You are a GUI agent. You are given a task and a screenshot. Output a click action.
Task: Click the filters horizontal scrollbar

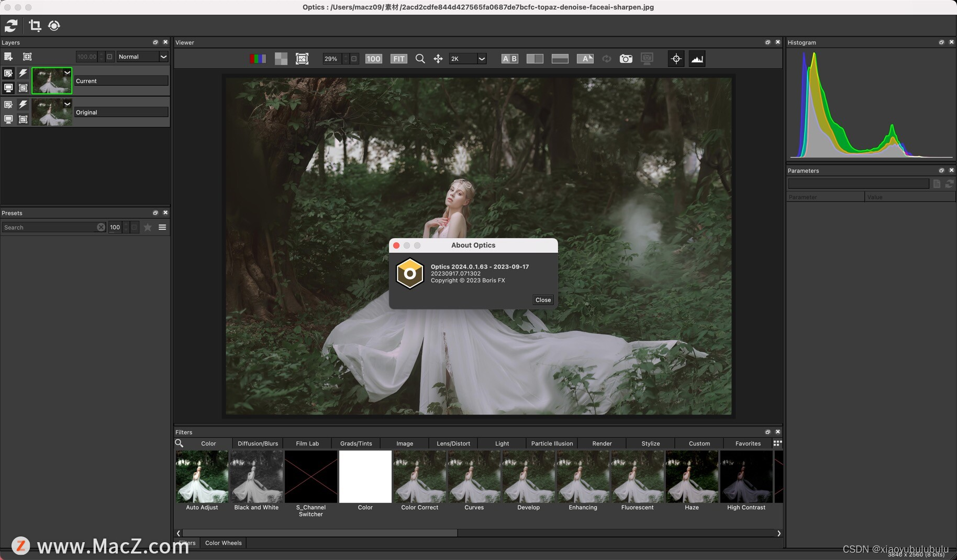[x=320, y=533]
